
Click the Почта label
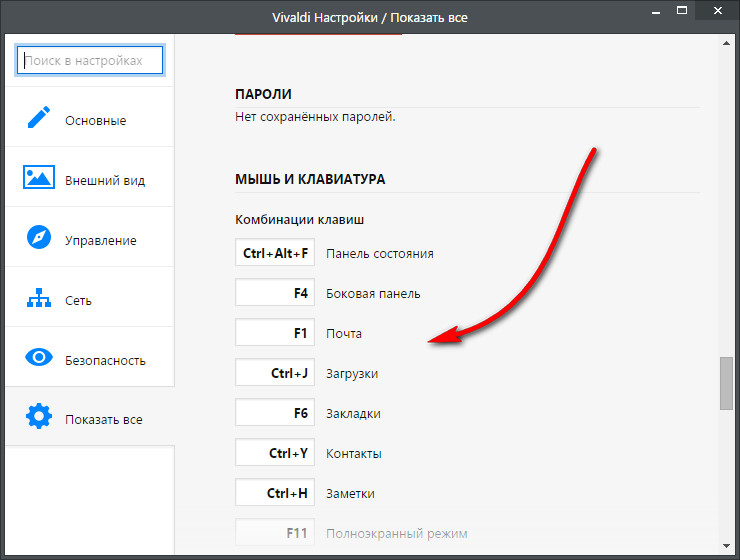click(344, 334)
